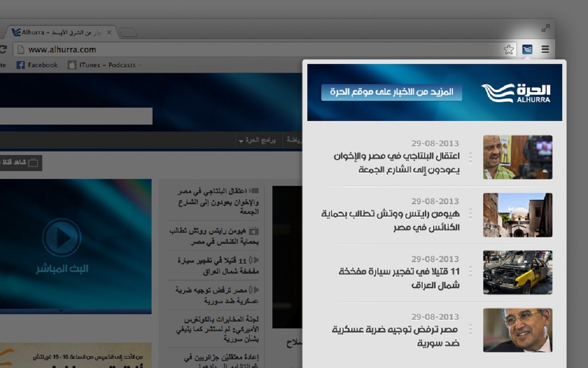Click the TV icon next to 'شاهد قناة'
588x368 pixels.
click(33, 163)
